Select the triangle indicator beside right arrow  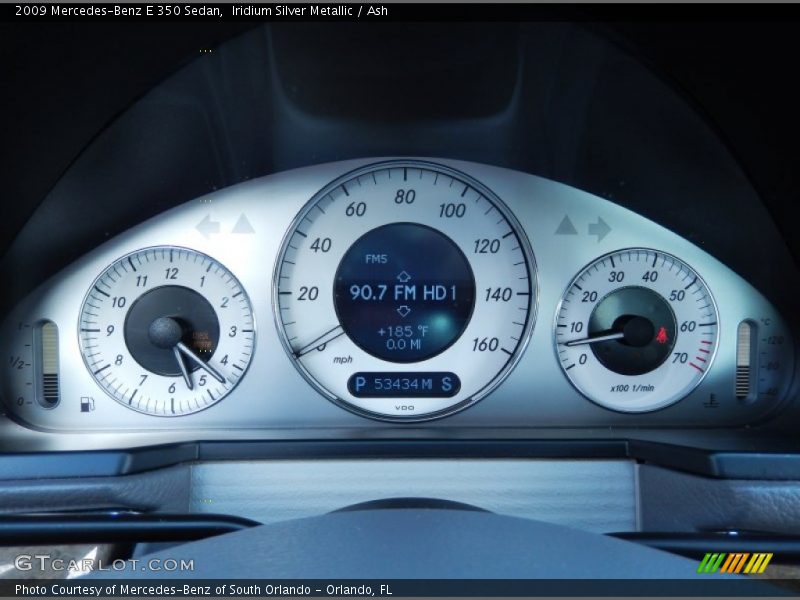click(566, 225)
